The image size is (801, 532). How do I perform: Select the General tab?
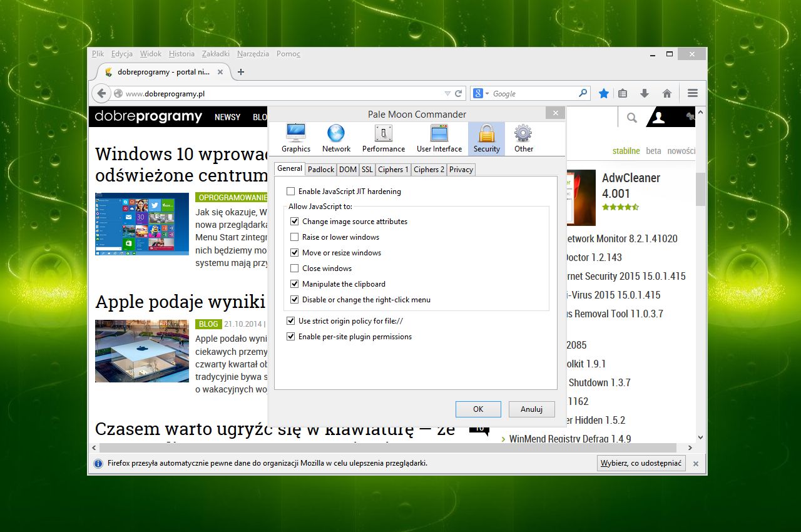[290, 168]
